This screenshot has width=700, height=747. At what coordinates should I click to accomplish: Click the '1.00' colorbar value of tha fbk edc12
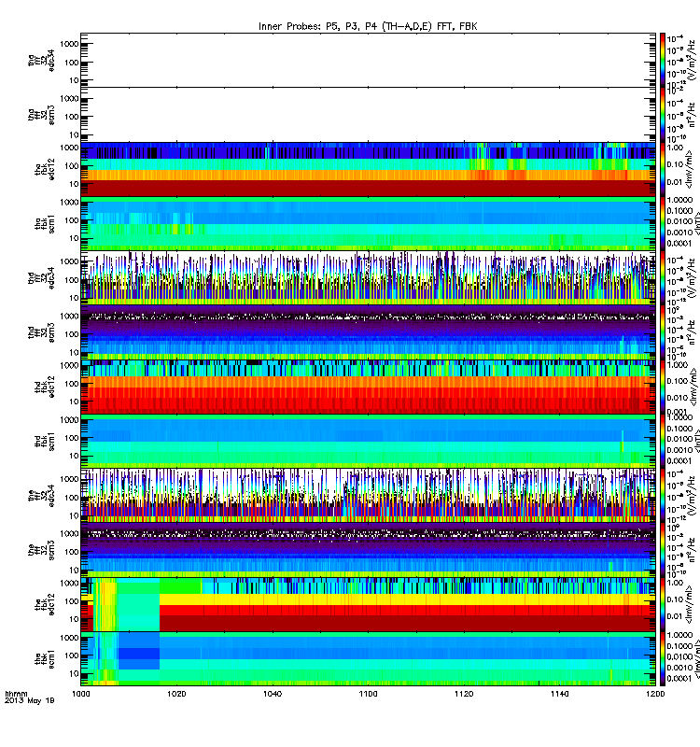[x=675, y=148]
